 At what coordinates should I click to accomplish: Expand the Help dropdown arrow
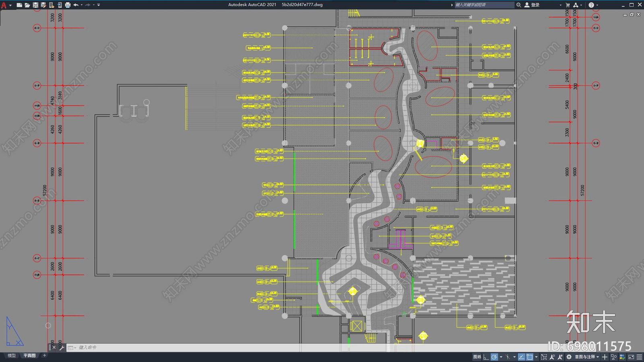[597, 5]
